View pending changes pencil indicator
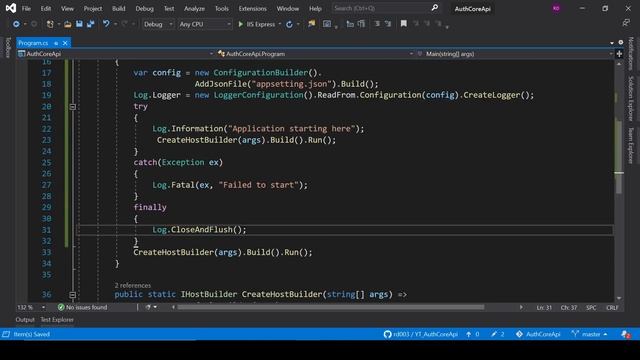The image size is (640, 360). (498, 334)
